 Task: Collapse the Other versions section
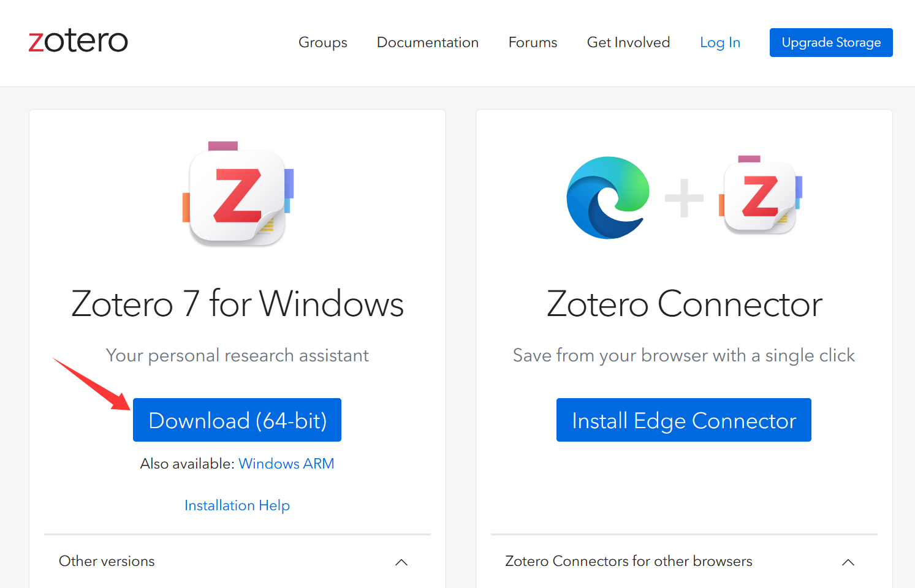[401, 562]
